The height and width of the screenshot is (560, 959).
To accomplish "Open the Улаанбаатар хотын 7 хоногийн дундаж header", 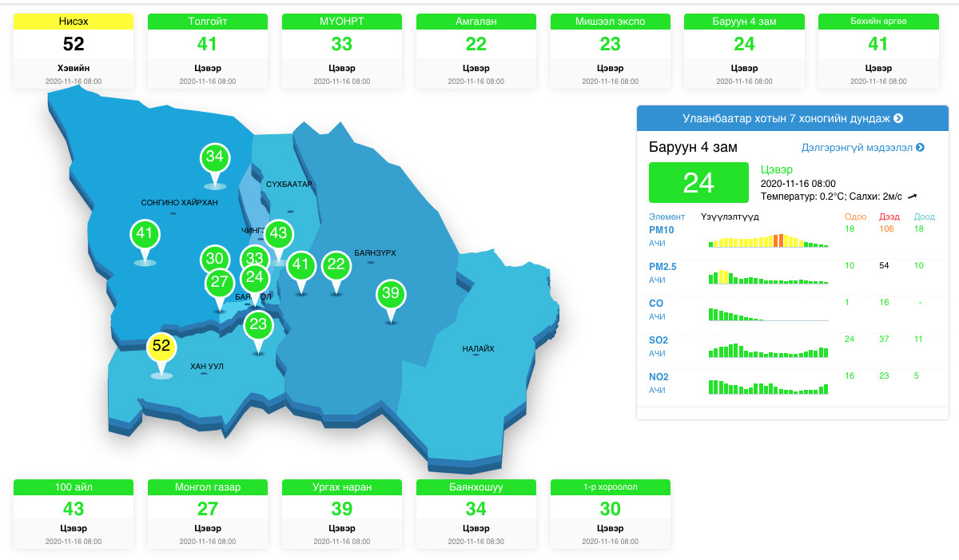I will 792,118.
